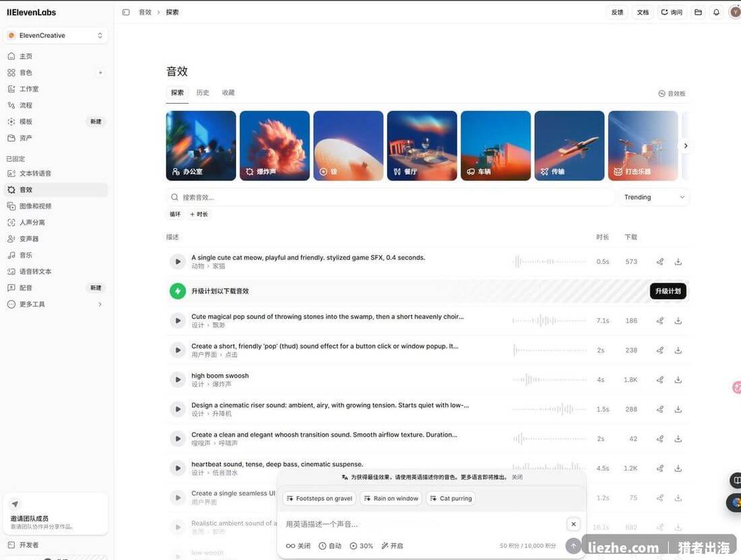This screenshot has height=560, width=741.
Task: Choose 'Cat purring' suggestion
Action: click(x=451, y=498)
